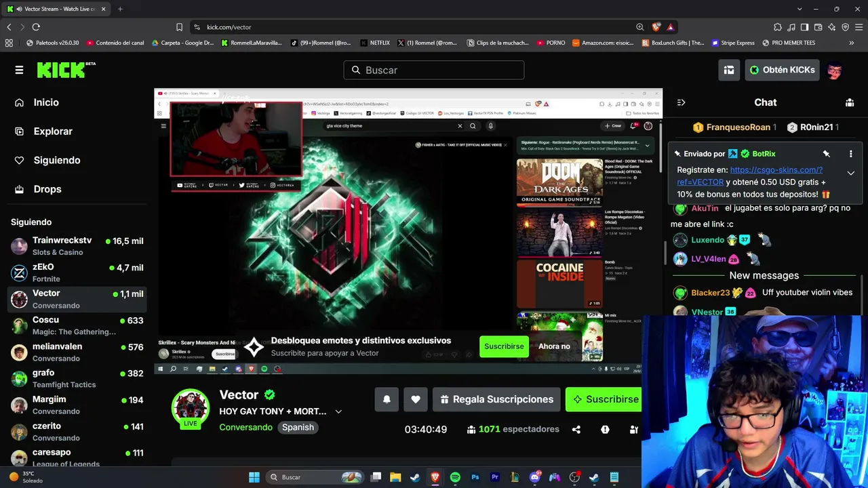Image resolution: width=868 pixels, height=488 pixels.
Task: Open pinned message three-dot options
Action: click(x=850, y=154)
